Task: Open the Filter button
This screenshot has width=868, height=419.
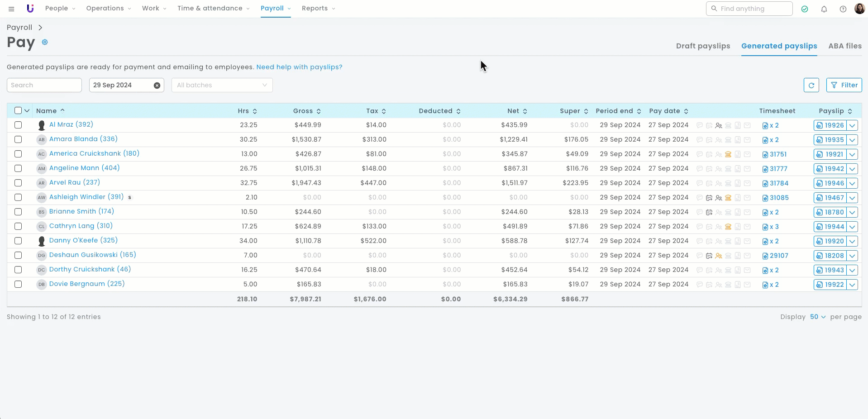Action: [x=844, y=85]
